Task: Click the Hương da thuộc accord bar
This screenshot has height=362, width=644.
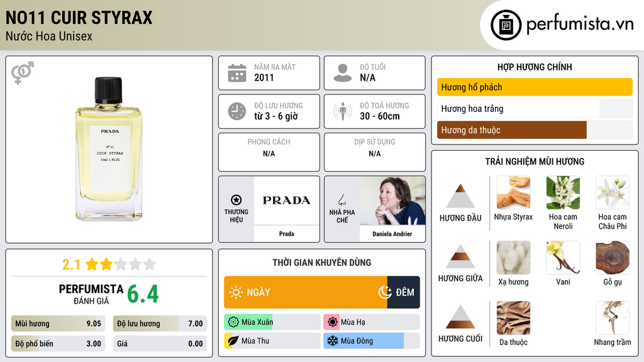Action: click(x=511, y=130)
